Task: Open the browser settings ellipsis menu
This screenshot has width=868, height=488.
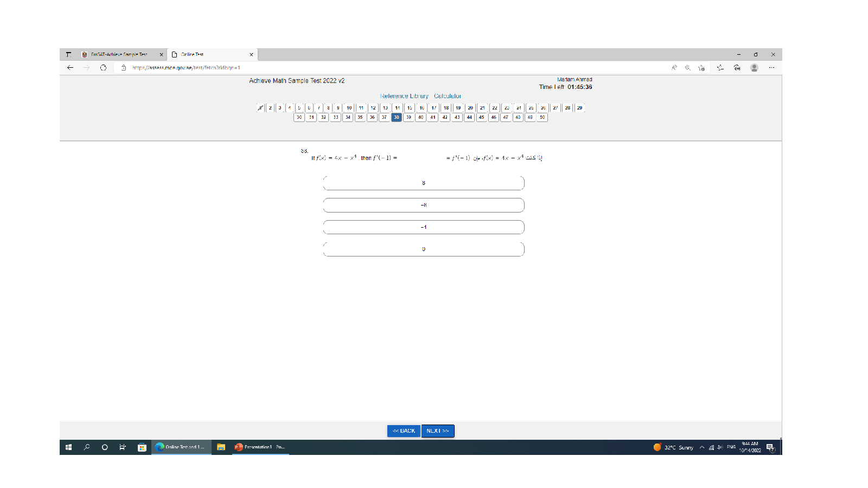Action: click(x=771, y=68)
